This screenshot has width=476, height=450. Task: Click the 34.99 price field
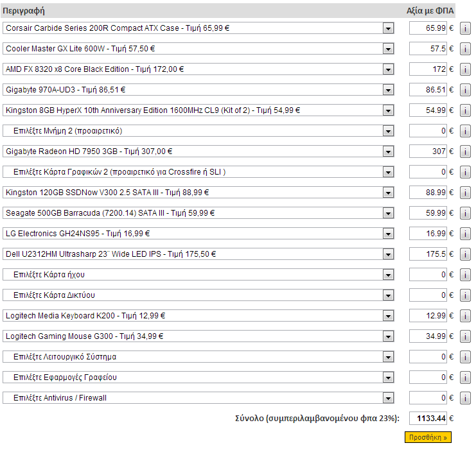(428, 336)
